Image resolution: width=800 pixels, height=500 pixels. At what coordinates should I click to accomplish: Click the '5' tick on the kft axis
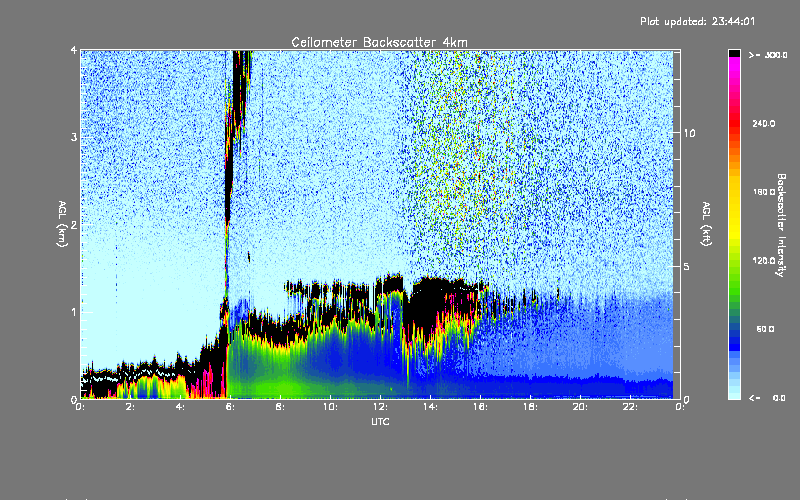click(x=687, y=266)
